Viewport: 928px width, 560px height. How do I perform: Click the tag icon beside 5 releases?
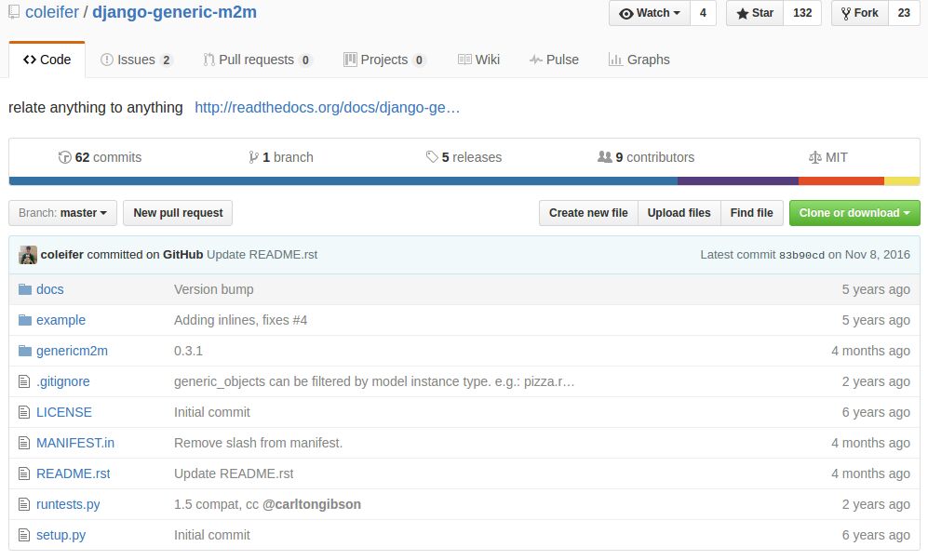tap(432, 156)
